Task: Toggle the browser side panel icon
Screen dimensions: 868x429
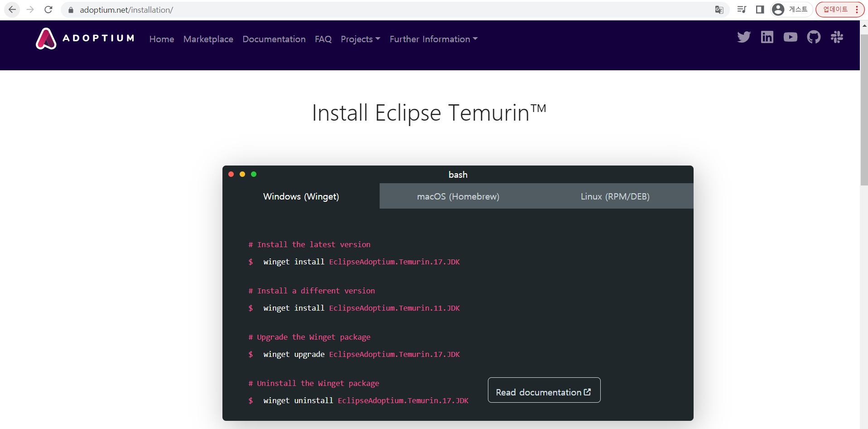Action: pyautogui.click(x=760, y=10)
